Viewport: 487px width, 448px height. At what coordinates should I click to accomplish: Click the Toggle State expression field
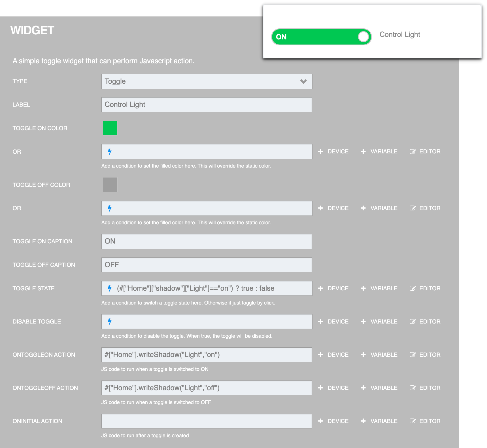(x=207, y=288)
